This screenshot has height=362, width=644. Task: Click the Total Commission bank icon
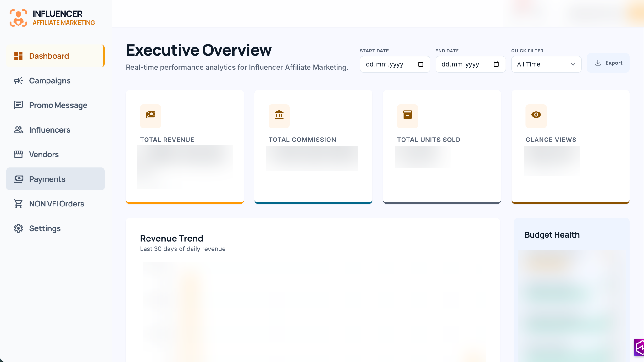point(279,115)
